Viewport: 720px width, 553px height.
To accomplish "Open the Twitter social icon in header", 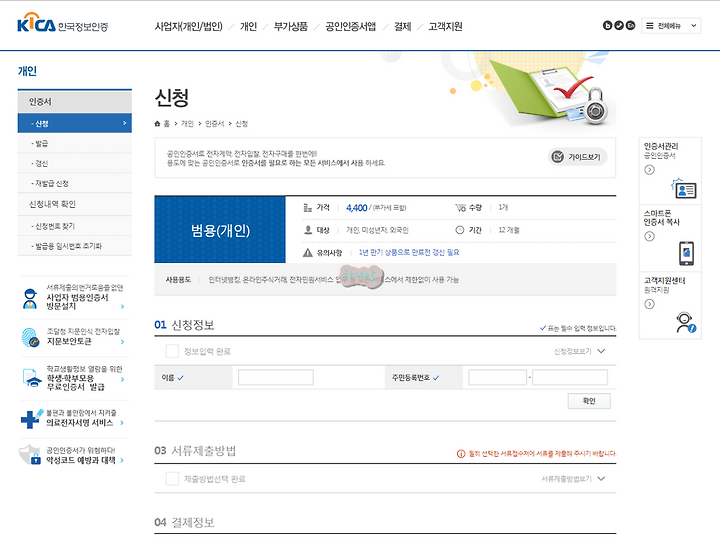I will tap(619, 25).
